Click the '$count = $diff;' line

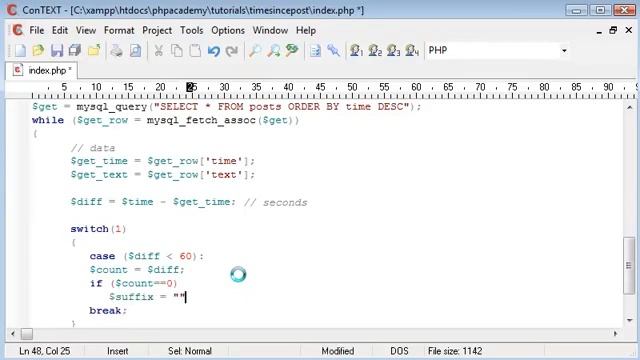(x=137, y=270)
